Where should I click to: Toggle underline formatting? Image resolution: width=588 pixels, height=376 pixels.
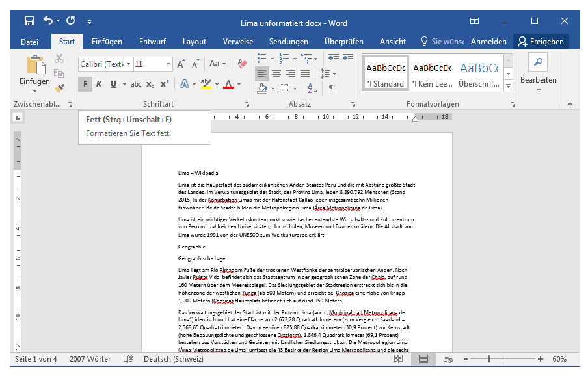tap(114, 84)
